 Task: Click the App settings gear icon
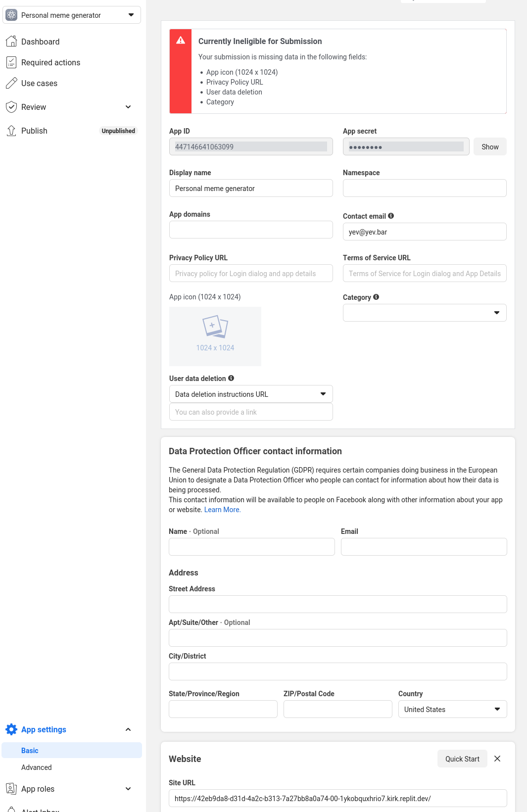pos(11,729)
